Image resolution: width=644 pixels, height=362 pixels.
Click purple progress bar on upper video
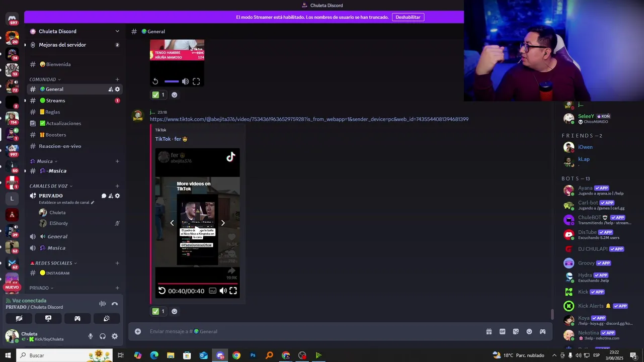tap(172, 81)
